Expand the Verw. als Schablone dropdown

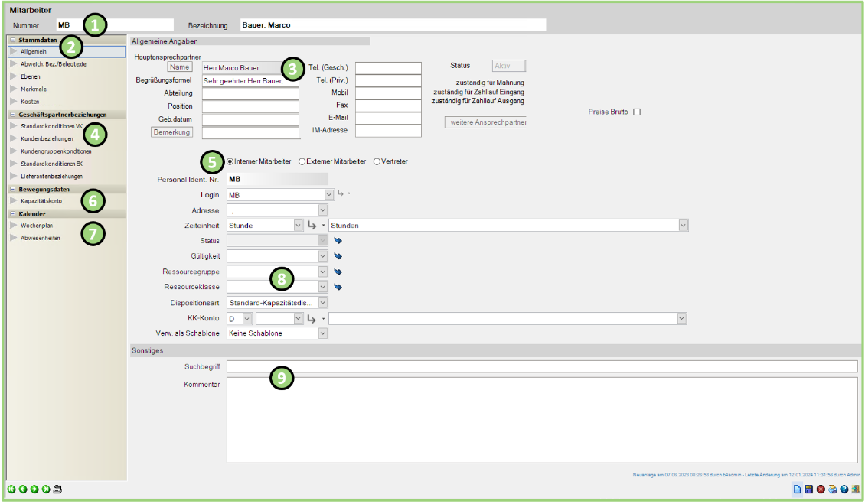(322, 333)
